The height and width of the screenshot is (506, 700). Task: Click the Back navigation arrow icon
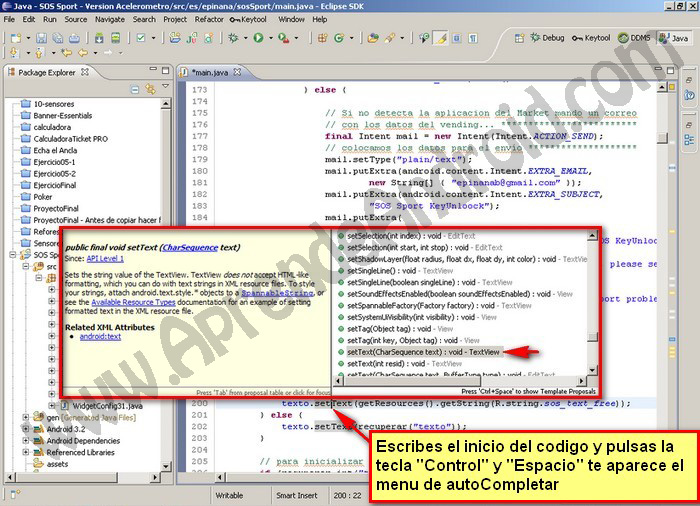[83, 53]
